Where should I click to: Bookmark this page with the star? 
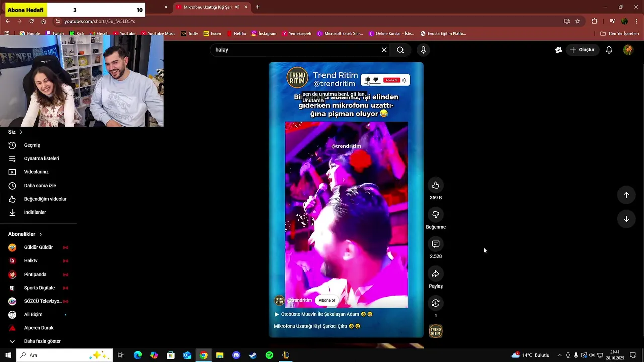coord(578,21)
